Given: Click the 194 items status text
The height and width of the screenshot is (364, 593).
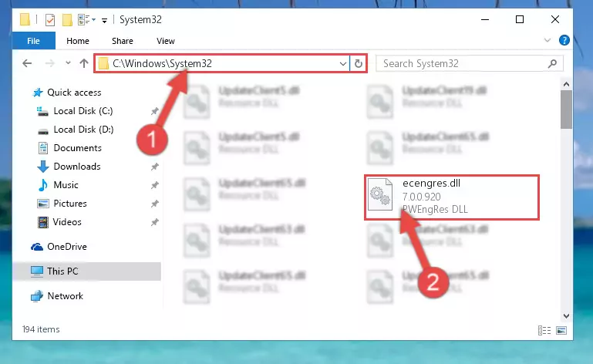Looking at the screenshot, I should pos(41,329).
